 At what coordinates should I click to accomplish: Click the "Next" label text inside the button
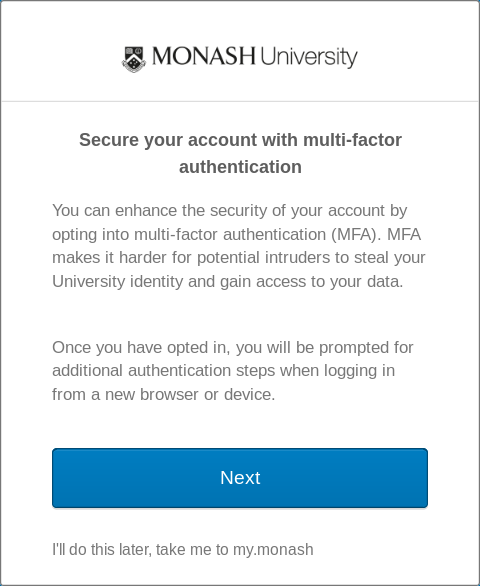[x=240, y=478]
